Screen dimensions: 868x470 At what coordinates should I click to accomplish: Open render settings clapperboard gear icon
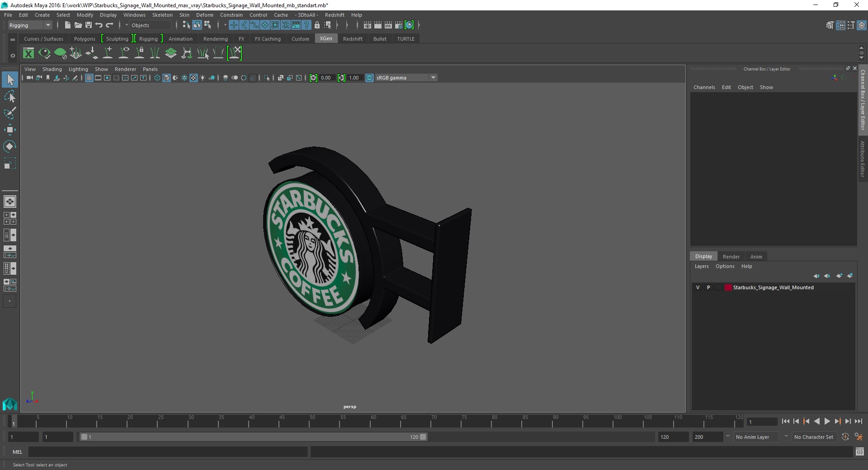point(399,25)
